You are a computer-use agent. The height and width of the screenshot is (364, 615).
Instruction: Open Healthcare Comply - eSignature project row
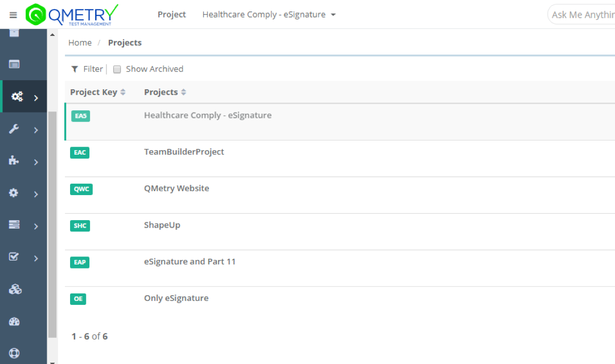tap(340, 122)
